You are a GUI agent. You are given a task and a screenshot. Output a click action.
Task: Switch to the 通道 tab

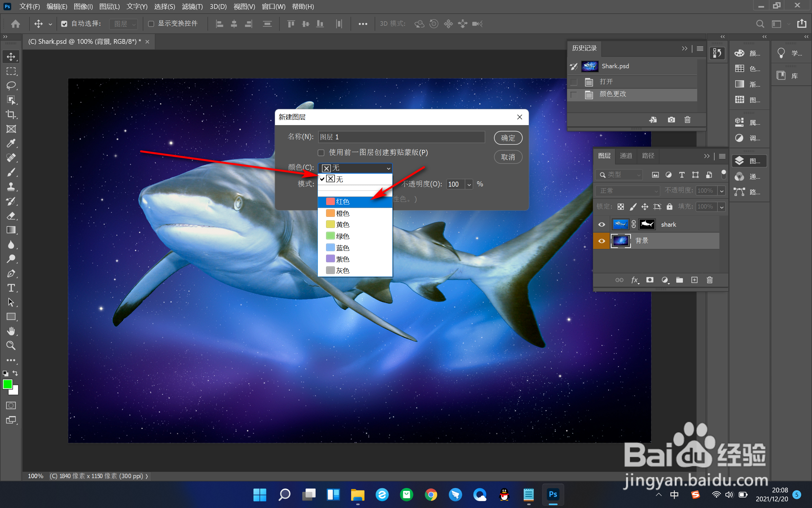[626, 156]
